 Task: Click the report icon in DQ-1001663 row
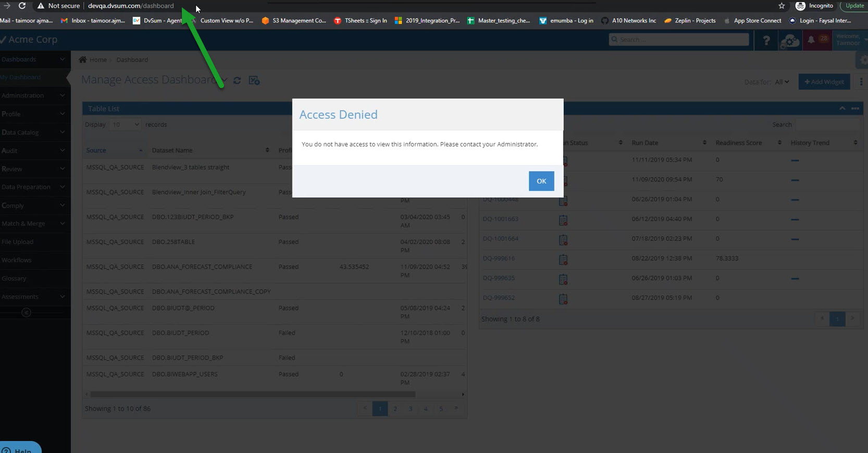pyautogui.click(x=563, y=220)
